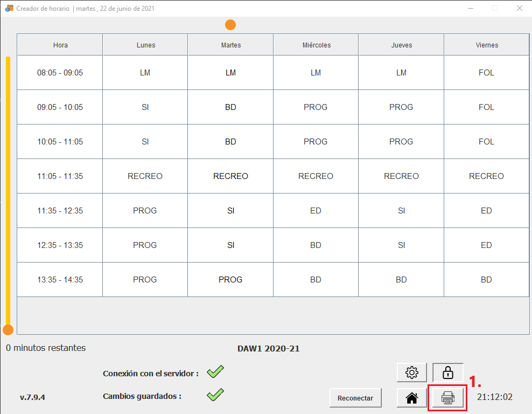This screenshot has width=532, height=414.
Task: Select the Monday 08:05 LM cell
Action: (x=145, y=73)
